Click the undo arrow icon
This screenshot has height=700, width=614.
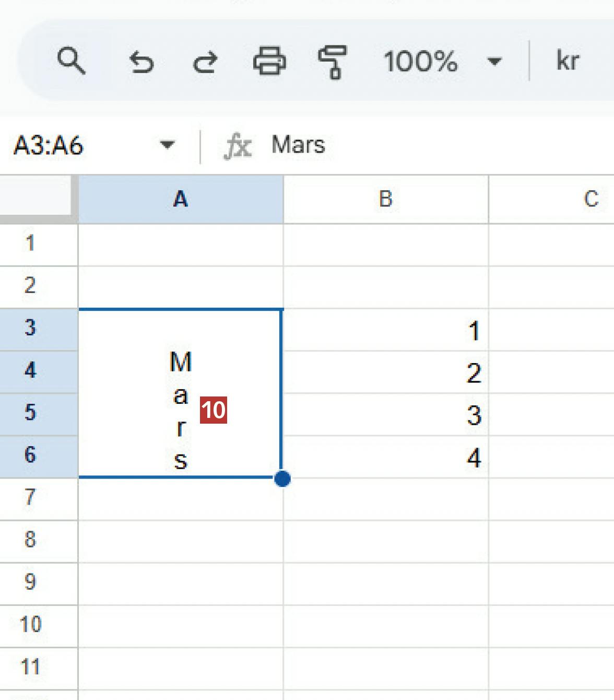click(x=141, y=62)
